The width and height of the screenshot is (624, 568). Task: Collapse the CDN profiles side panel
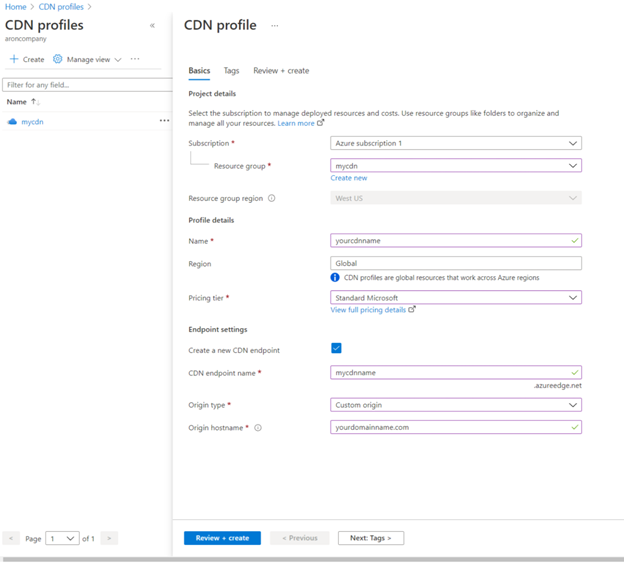(x=152, y=25)
